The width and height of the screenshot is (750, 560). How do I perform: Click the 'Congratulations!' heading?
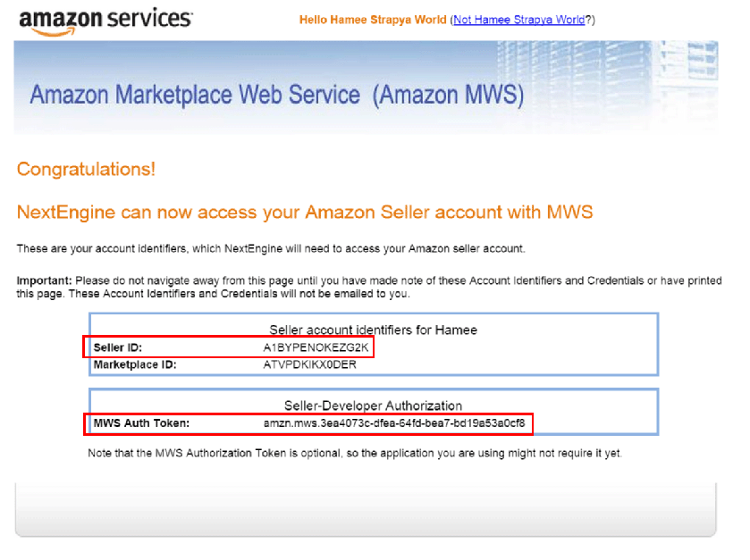point(86,169)
